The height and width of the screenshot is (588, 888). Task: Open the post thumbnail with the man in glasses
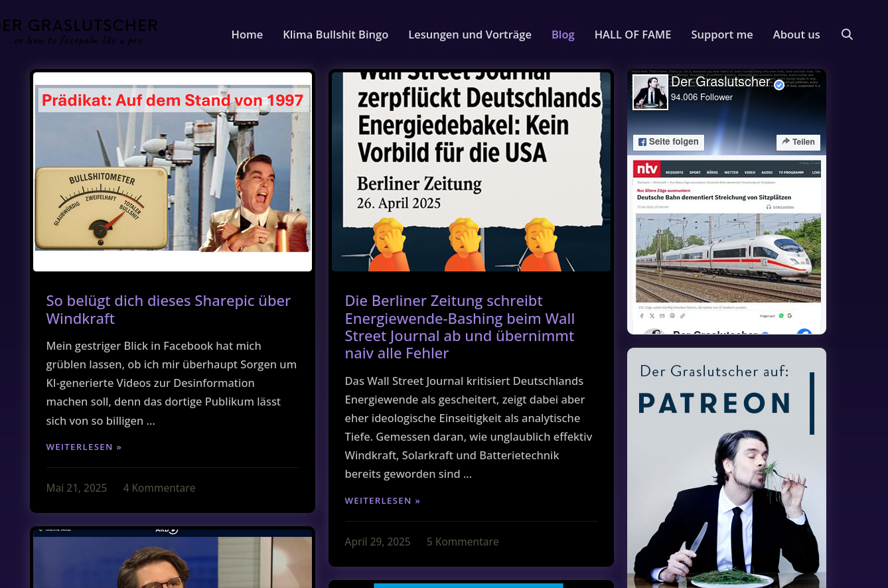pos(173,559)
